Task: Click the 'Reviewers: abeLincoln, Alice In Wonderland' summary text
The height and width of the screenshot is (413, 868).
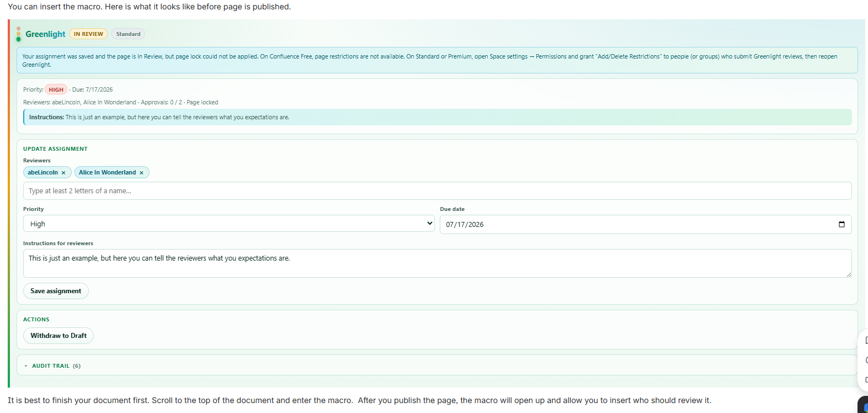Action: click(79, 102)
